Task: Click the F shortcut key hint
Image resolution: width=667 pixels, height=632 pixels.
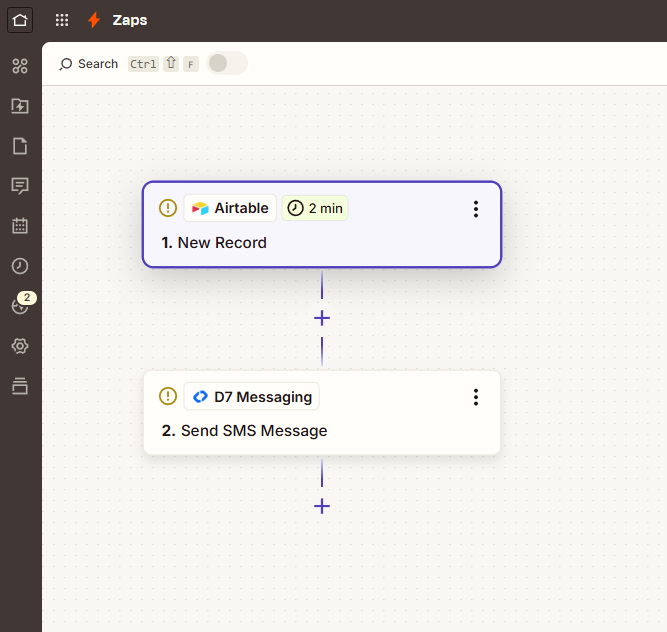Action: coord(191,64)
